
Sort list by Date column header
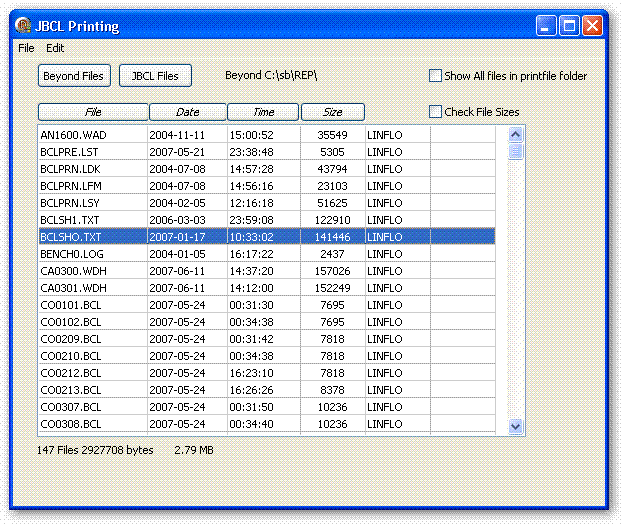tap(187, 112)
